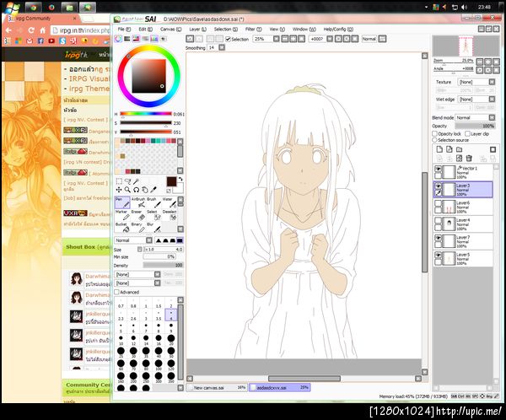This screenshot has height=420, width=506.
Task: Show the hidden Layer4
Action: [438, 220]
